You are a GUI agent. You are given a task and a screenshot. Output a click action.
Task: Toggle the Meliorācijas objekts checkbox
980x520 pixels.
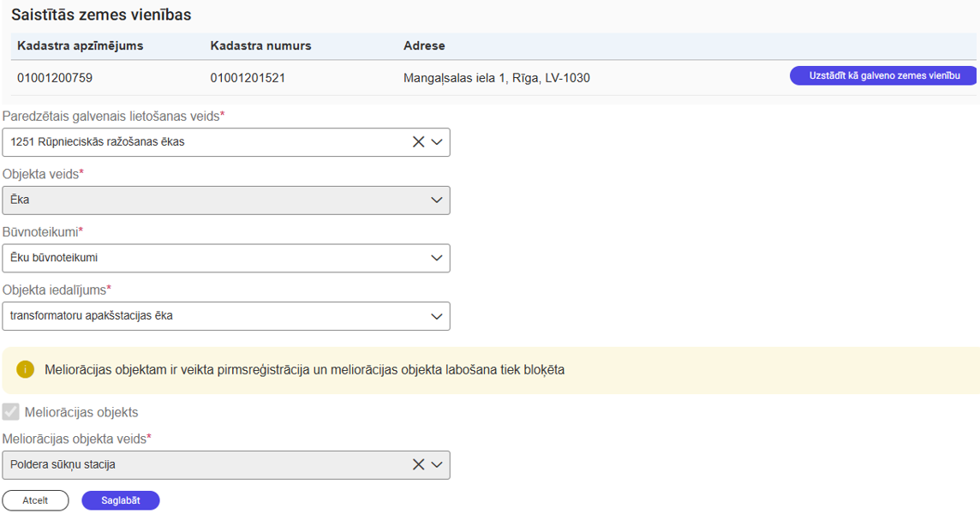click(x=11, y=412)
